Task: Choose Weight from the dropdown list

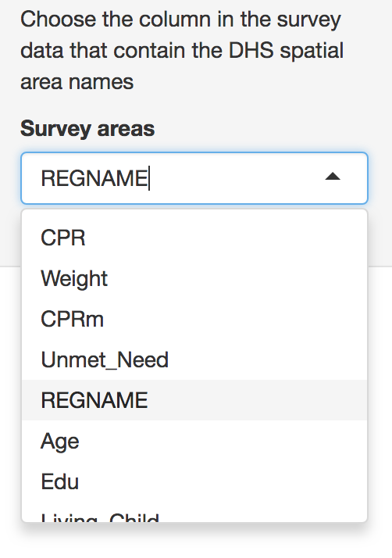Action: [x=194, y=278]
